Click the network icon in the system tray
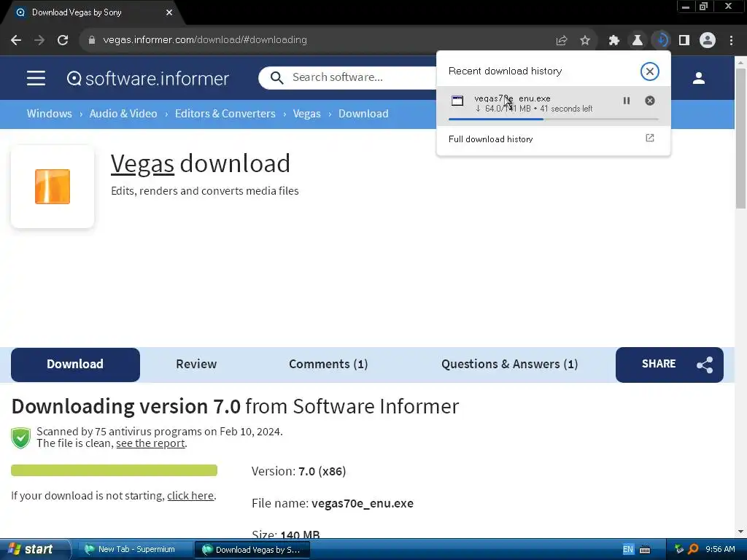The width and height of the screenshot is (747, 560). click(x=679, y=550)
